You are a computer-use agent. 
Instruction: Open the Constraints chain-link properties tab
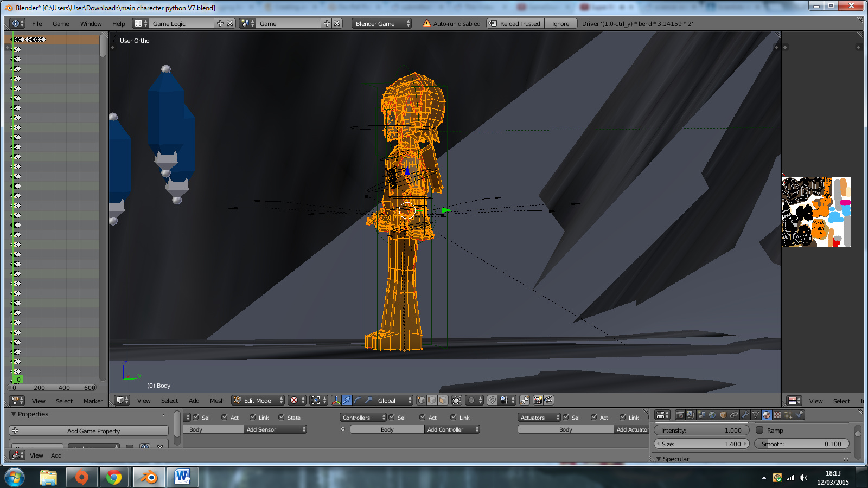(734, 415)
